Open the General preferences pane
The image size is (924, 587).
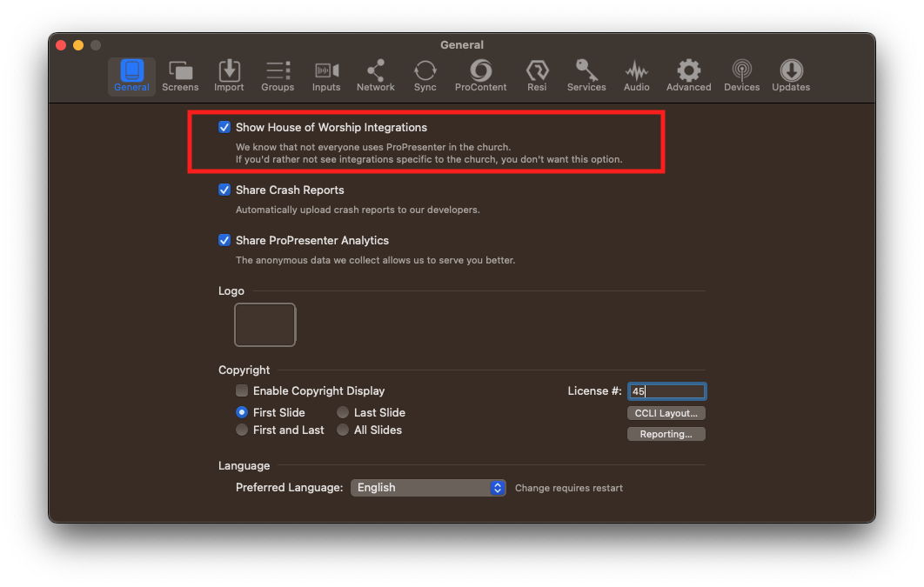(x=131, y=76)
